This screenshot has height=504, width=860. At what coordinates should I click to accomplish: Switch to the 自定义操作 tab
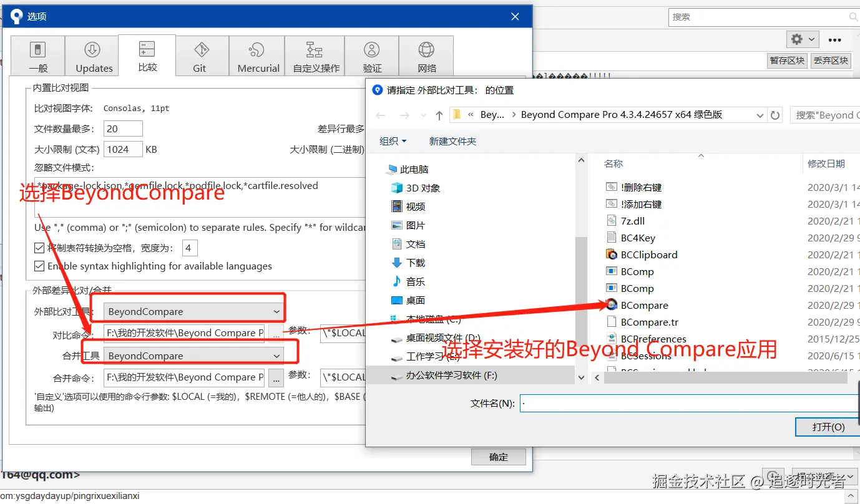(x=316, y=56)
